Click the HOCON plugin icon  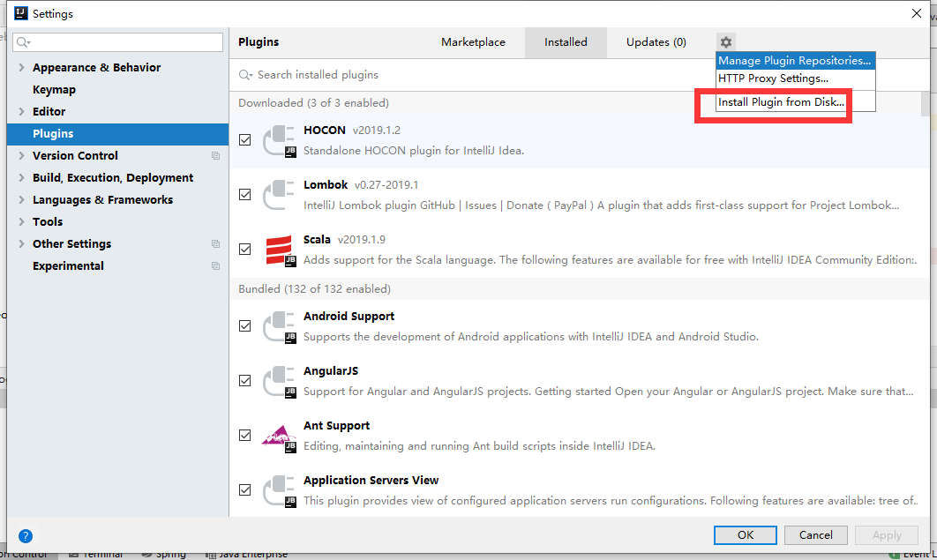coord(280,141)
